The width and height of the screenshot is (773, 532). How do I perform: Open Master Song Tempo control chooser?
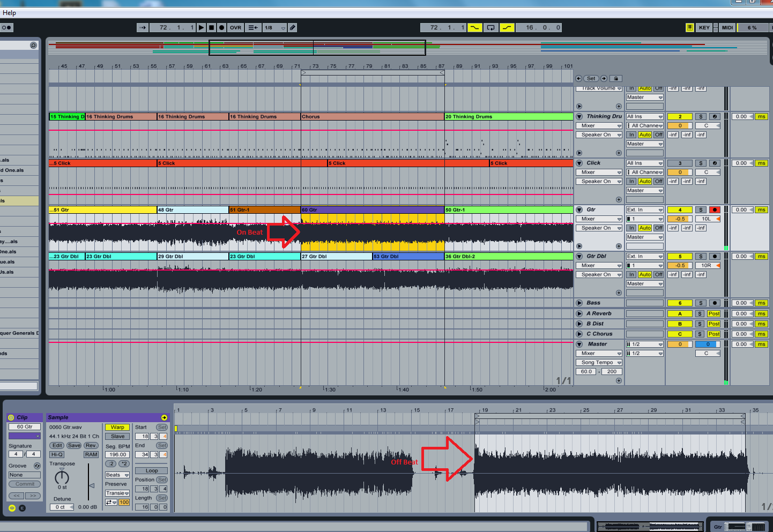599,362
